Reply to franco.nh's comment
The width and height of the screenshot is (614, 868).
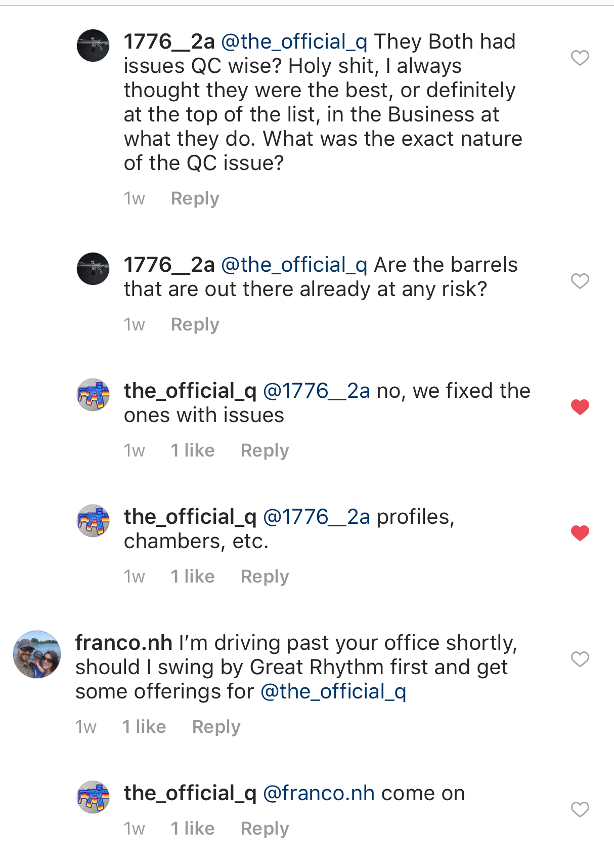[x=216, y=727]
